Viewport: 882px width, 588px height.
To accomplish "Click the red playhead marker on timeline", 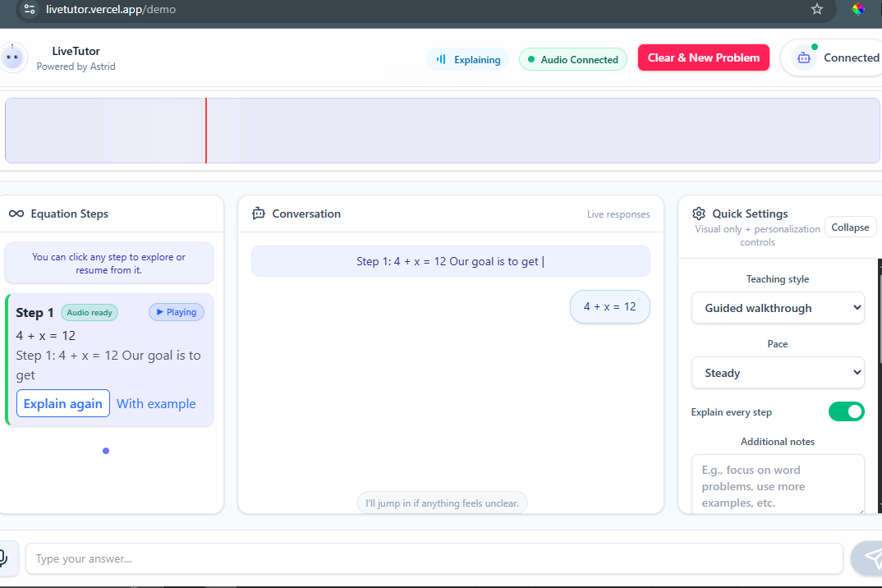I will 206,131.
